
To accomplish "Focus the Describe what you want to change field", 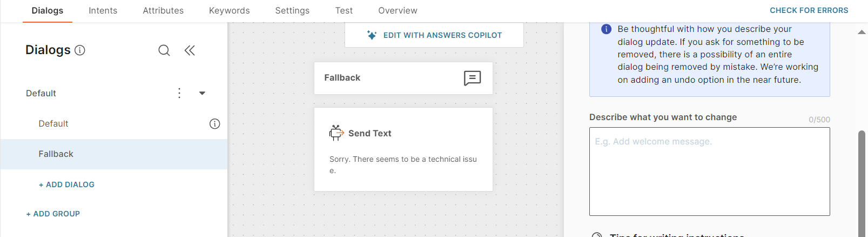I will click(709, 172).
